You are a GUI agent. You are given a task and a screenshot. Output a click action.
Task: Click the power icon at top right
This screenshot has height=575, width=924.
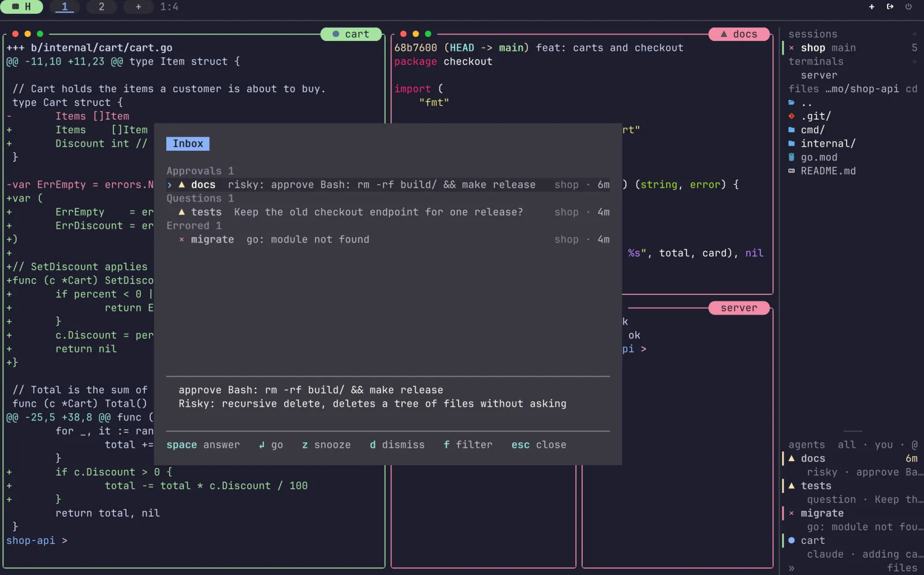pos(908,7)
